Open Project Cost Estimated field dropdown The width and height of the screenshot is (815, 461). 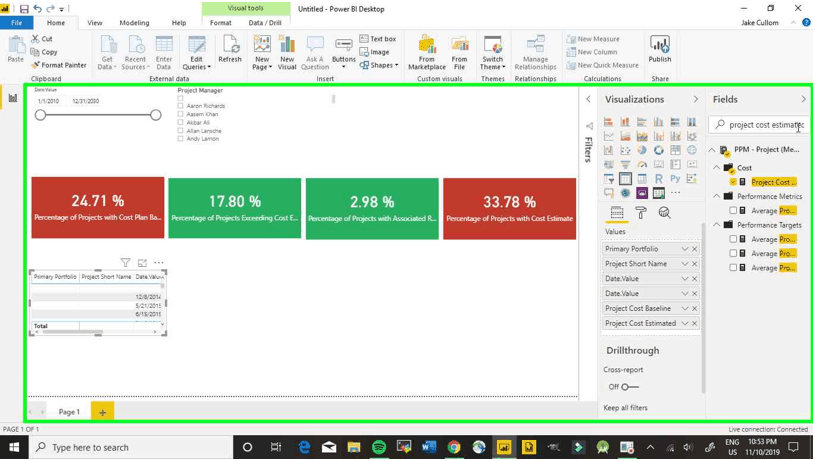(685, 323)
